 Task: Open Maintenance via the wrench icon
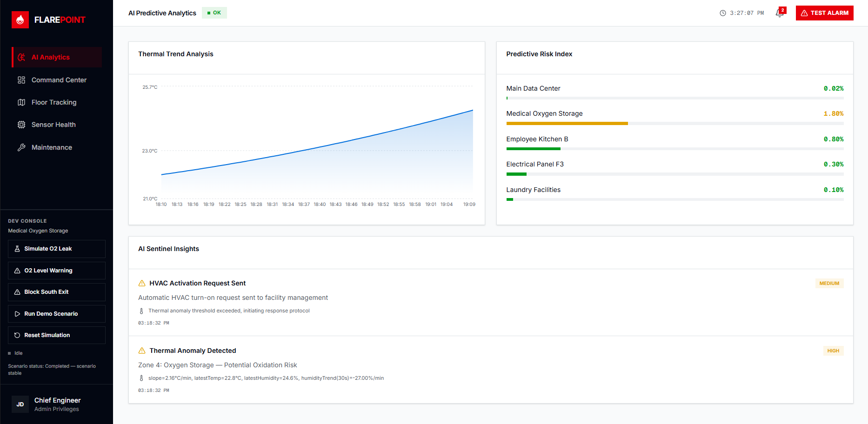tap(21, 147)
